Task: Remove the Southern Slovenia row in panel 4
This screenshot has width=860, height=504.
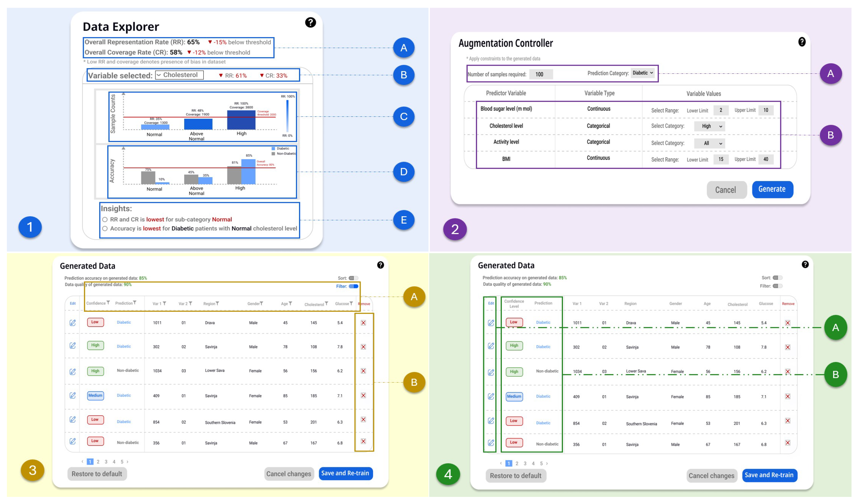Action: click(788, 421)
